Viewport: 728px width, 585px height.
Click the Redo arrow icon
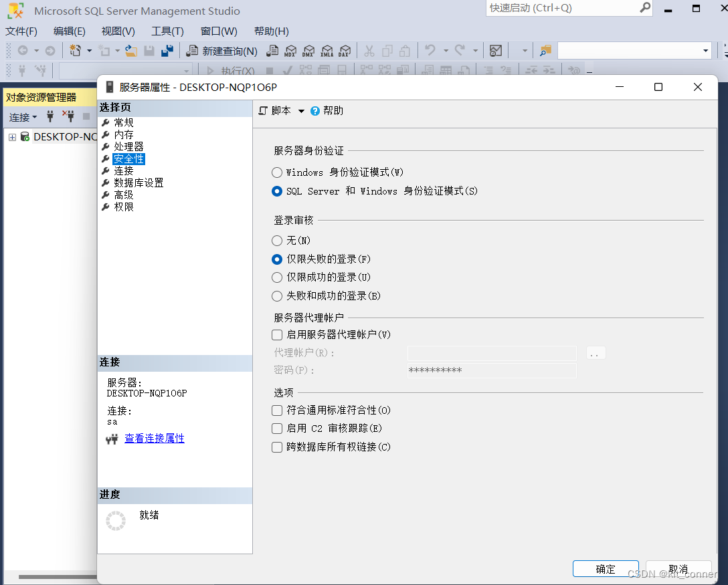click(x=460, y=50)
